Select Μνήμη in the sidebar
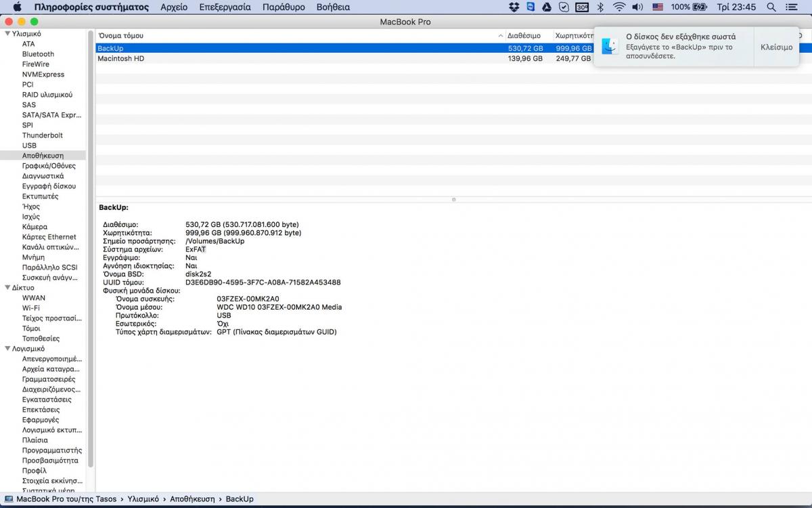The width and height of the screenshot is (812, 508). [x=33, y=257]
